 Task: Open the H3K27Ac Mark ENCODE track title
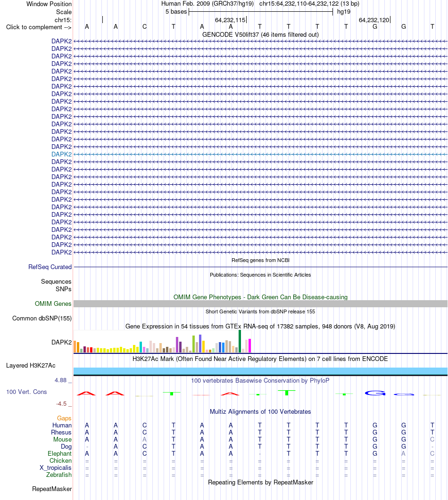tap(260, 359)
